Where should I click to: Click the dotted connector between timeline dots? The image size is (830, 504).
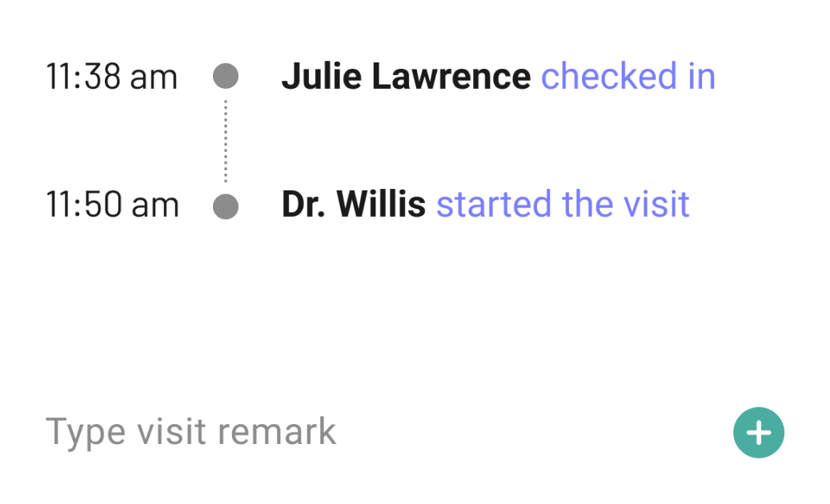(226, 142)
